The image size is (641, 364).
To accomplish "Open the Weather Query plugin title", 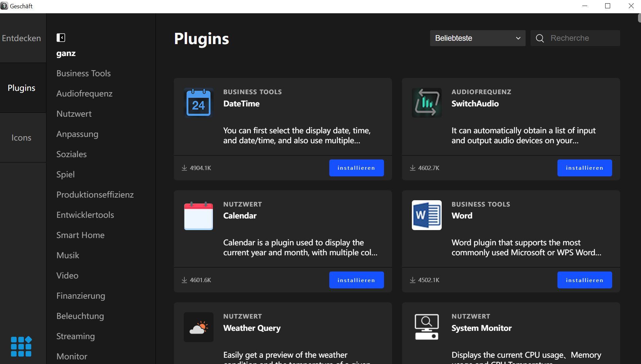I will (252, 328).
